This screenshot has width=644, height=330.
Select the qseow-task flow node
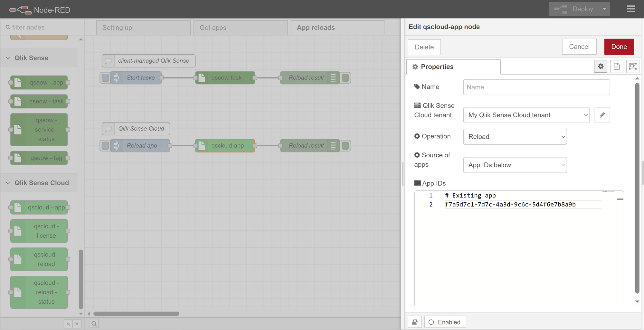[x=225, y=78]
